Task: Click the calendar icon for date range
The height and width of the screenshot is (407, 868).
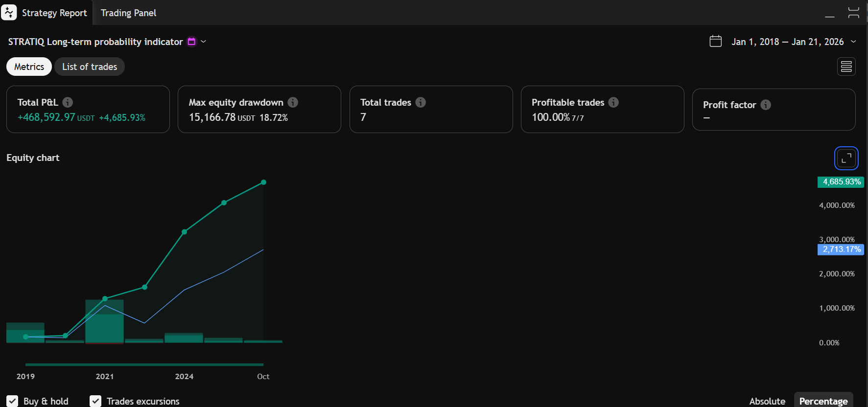Action: tap(716, 42)
